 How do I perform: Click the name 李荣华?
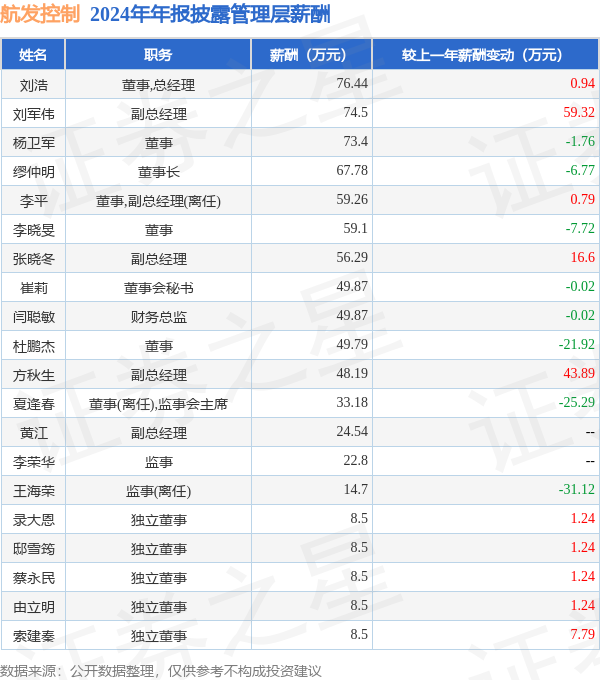(34, 462)
